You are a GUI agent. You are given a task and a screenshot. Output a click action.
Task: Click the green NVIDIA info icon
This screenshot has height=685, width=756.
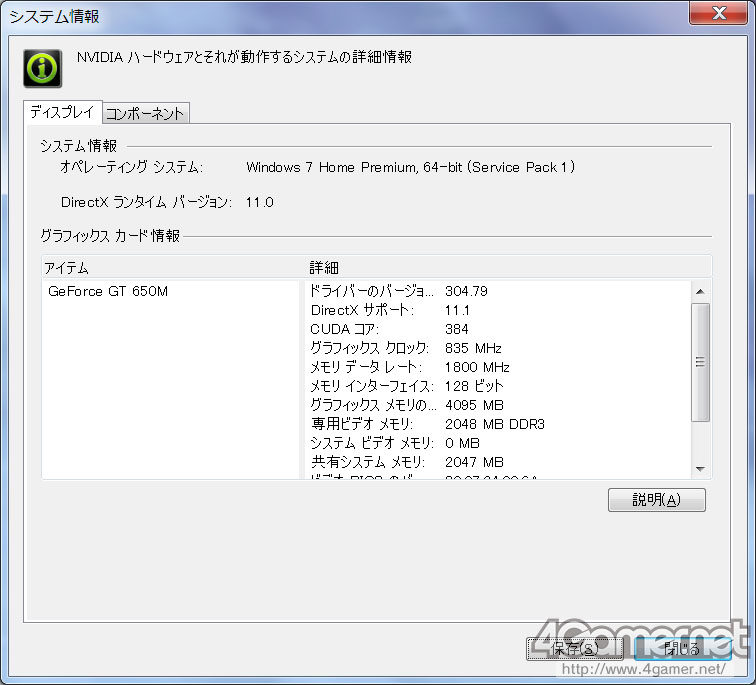[42, 68]
